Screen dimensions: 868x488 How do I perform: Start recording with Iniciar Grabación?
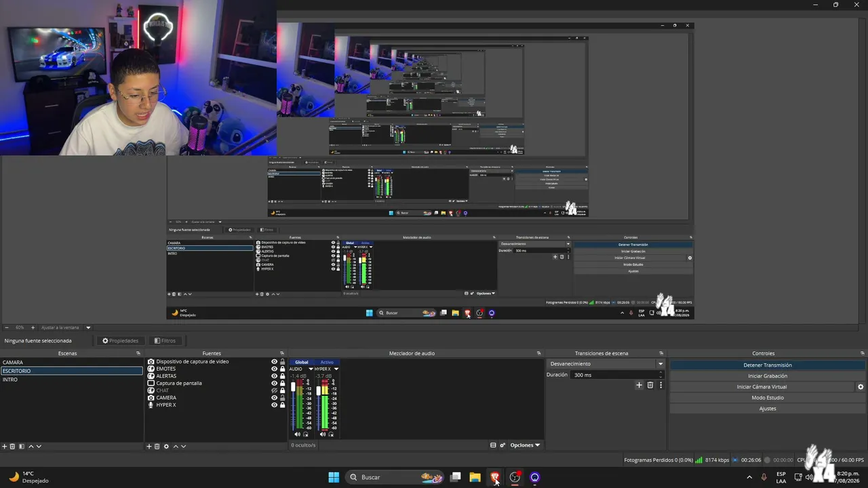coord(768,375)
